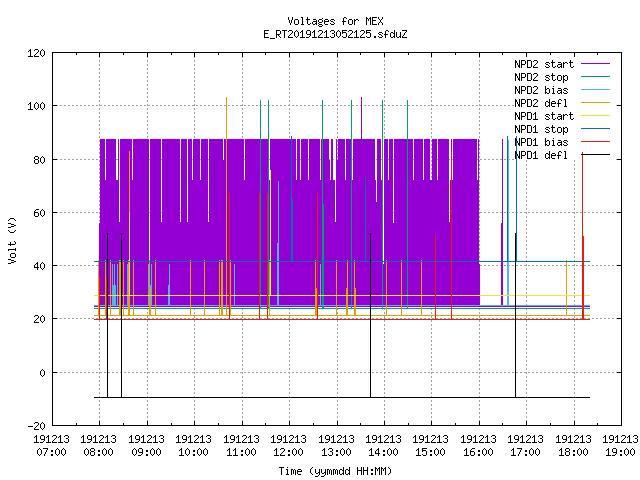Select the 'NPD2 stop' legend label
The width and height of the screenshot is (640, 480).
pyautogui.click(x=541, y=77)
